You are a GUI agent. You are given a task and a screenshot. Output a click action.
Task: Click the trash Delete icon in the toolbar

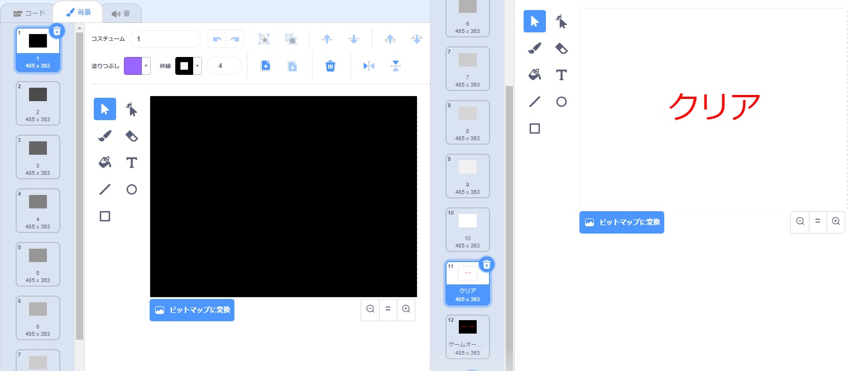coord(330,66)
